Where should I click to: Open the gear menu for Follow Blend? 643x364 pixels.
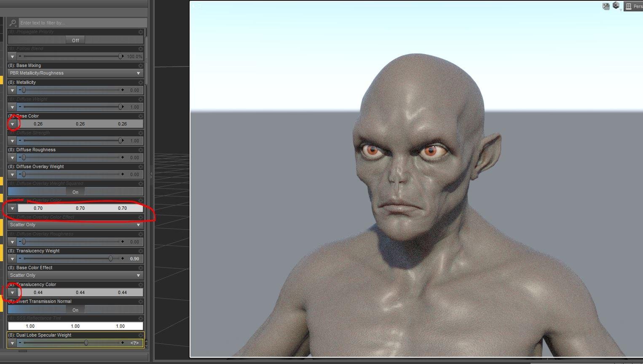141,49
